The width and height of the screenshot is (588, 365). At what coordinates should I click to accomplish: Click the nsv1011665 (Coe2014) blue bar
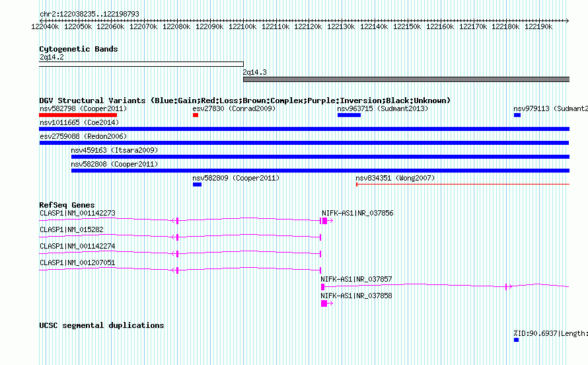pyautogui.click(x=304, y=129)
